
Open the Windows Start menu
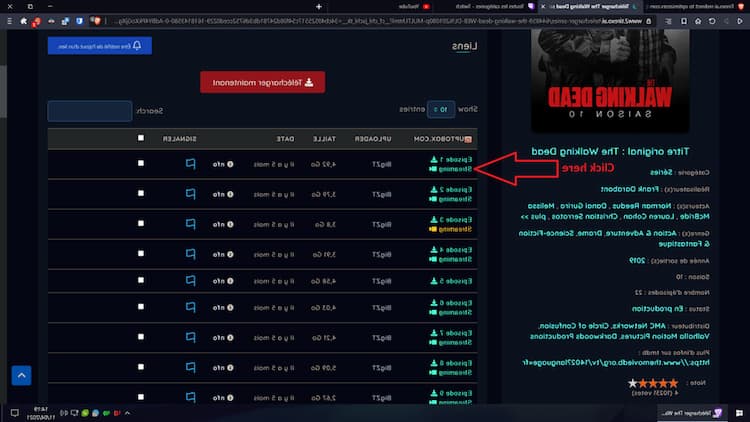pyautogui.click(x=739, y=413)
